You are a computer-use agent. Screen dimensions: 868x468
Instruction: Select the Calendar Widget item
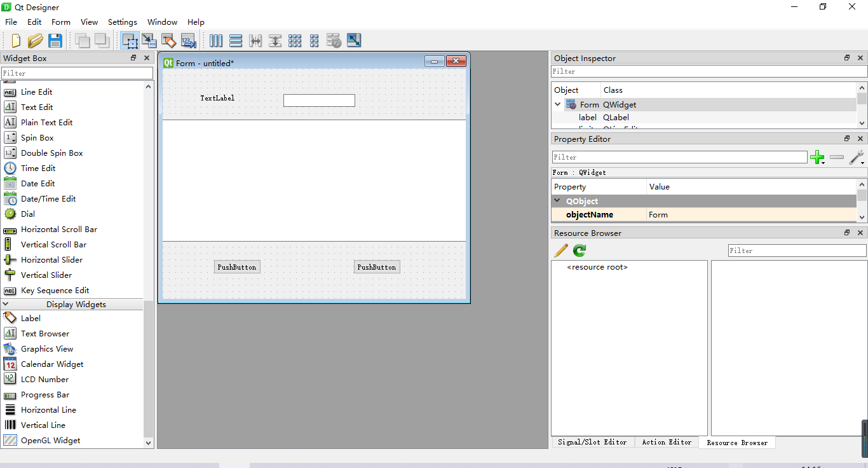click(52, 364)
